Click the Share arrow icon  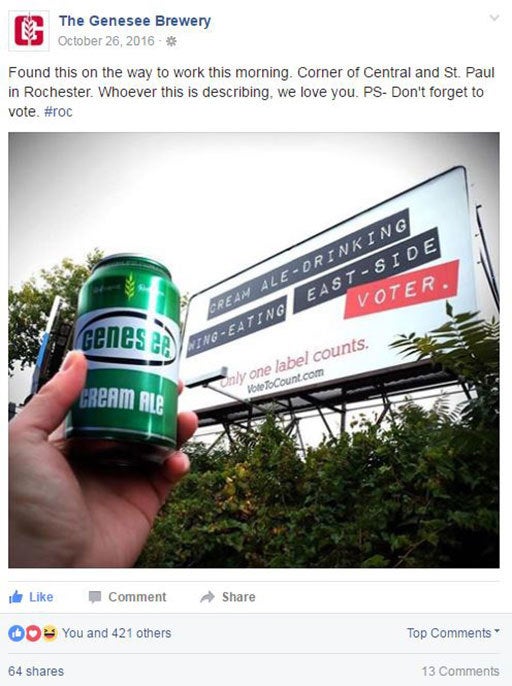[207, 597]
